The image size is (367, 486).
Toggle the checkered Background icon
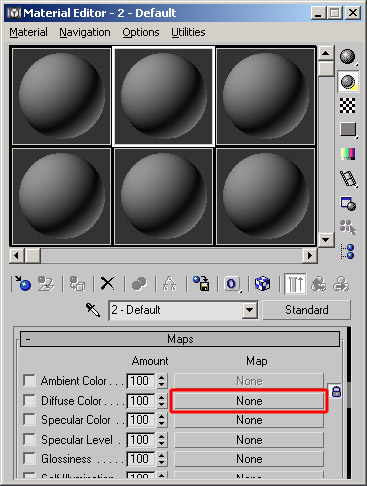click(348, 106)
